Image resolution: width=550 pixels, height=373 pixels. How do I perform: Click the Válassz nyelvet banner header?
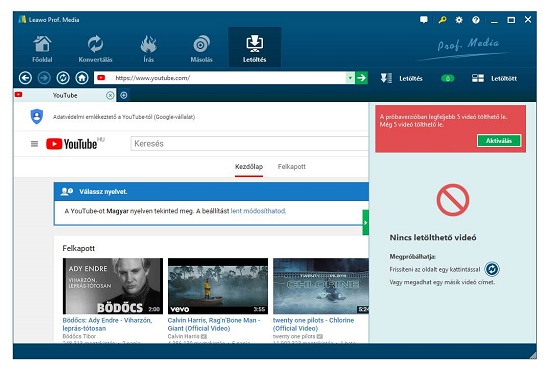point(211,192)
